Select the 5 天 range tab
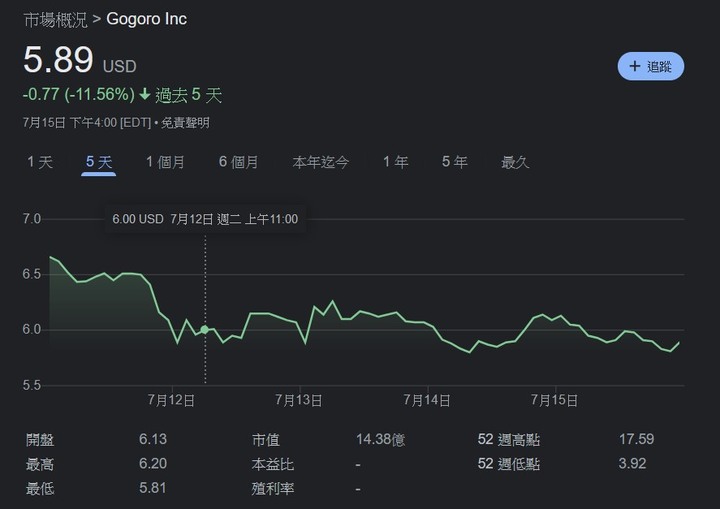Screen dimensions: 720x509 click(x=99, y=162)
